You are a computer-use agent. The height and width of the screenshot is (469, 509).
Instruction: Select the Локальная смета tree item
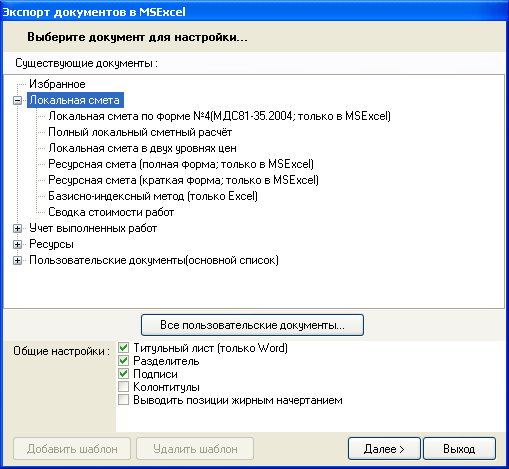coord(74,100)
